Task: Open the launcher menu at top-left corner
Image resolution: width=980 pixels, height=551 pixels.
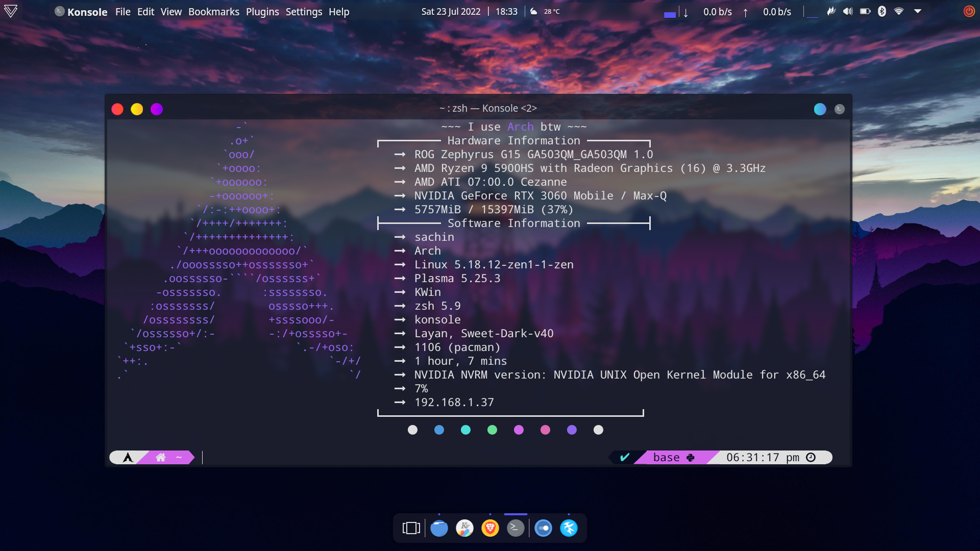Action: (11, 11)
